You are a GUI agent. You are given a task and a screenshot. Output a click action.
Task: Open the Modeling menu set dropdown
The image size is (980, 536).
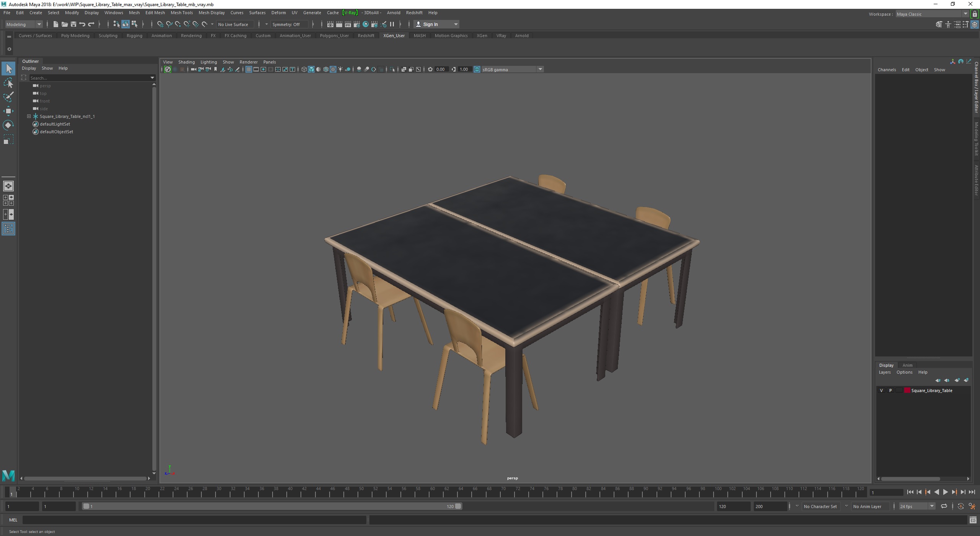click(24, 24)
